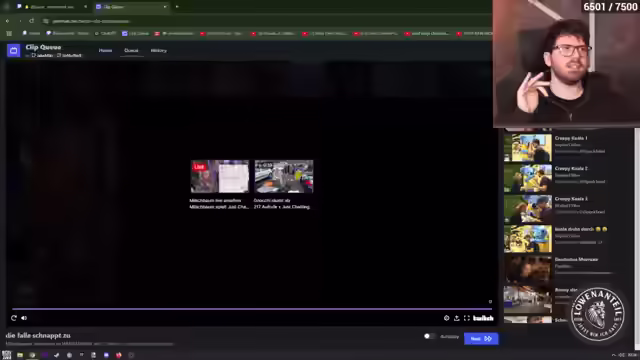Open a new browser tab
640x360 pixels.
(x=177, y=7)
